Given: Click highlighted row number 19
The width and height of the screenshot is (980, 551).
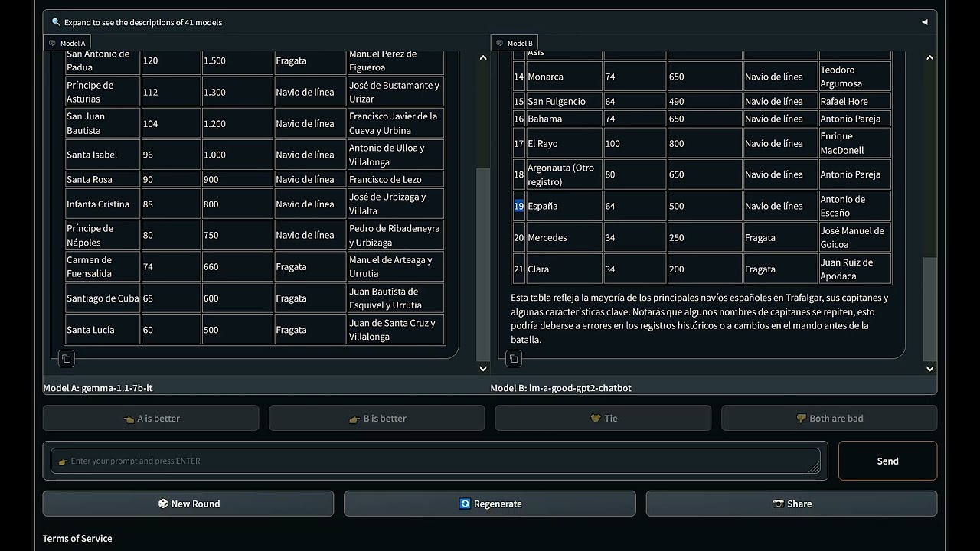Looking at the screenshot, I should click(518, 206).
